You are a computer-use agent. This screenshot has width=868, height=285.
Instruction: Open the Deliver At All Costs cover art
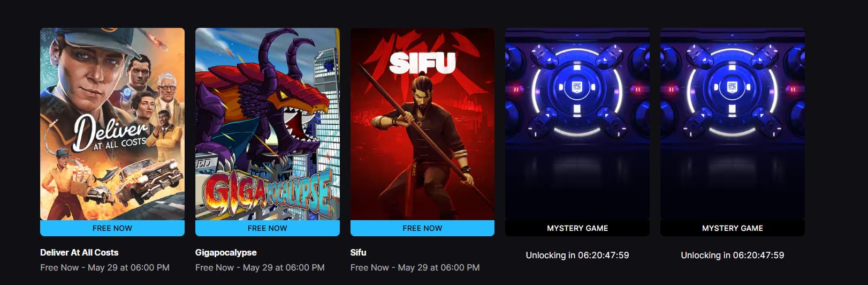click(x=112, y=124)
